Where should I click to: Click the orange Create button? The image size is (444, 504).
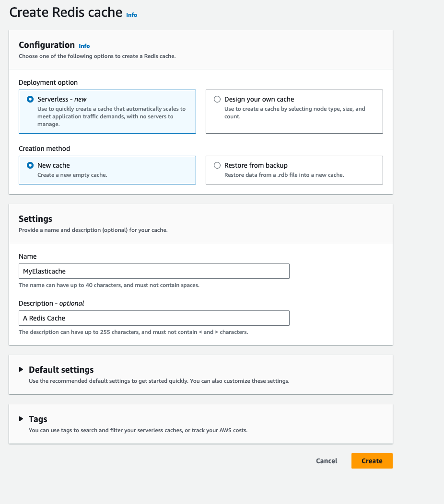point(372,461)
